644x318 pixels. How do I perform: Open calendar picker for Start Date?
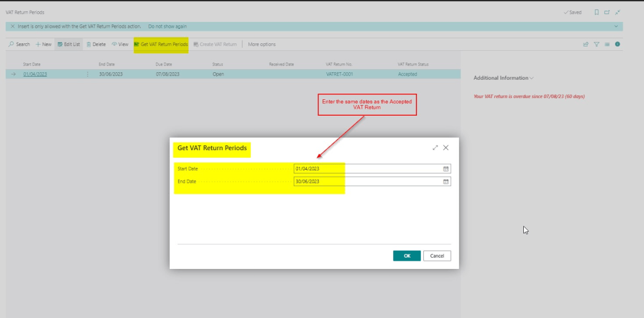pos(446,169)
